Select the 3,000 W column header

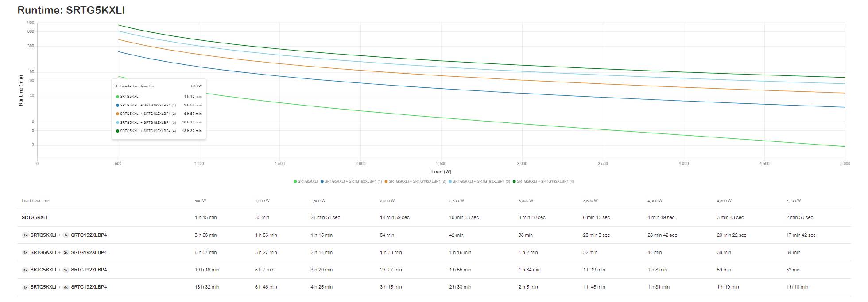click(x=526, y=201)
